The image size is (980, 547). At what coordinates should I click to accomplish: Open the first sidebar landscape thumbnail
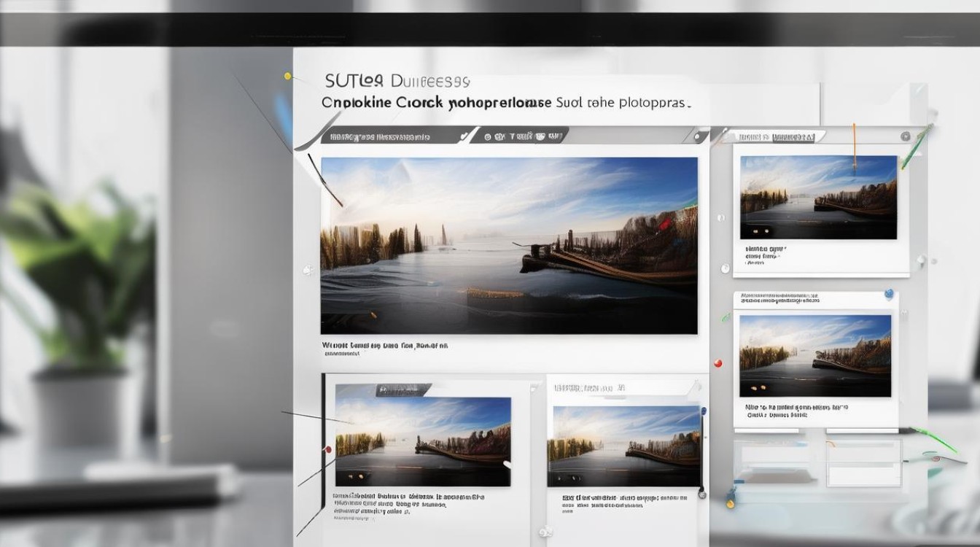point(818,197)
